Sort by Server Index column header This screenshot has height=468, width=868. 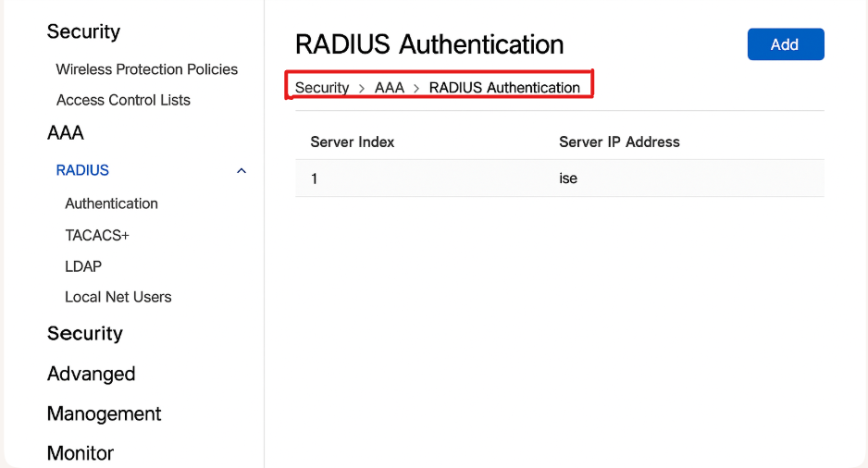pos(352,142)
